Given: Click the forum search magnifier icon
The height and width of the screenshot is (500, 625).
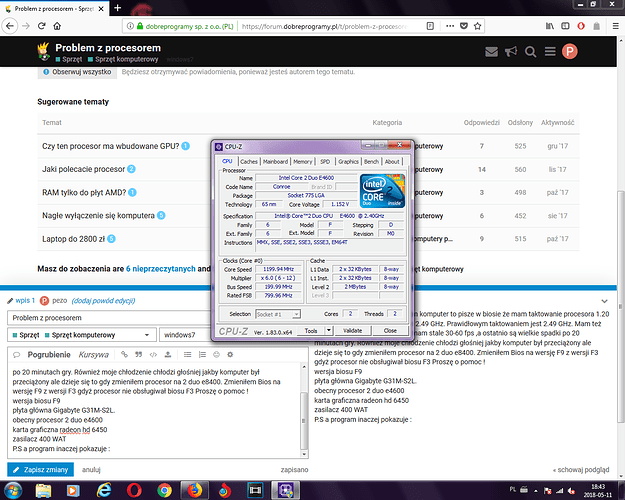Looking at the screenshot, I should pyautogui.click(x=530, y=52).
